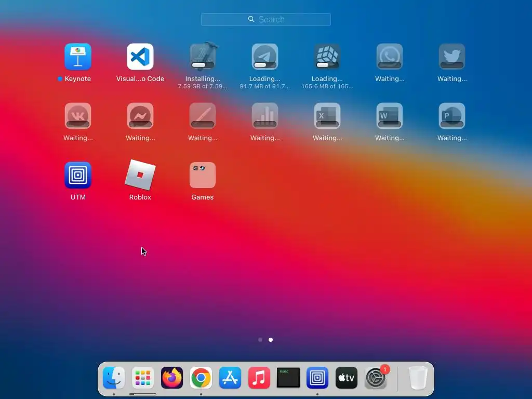Select the loading Telegram paper-plane icon
The image size is (532, 399).
[265, 57]
